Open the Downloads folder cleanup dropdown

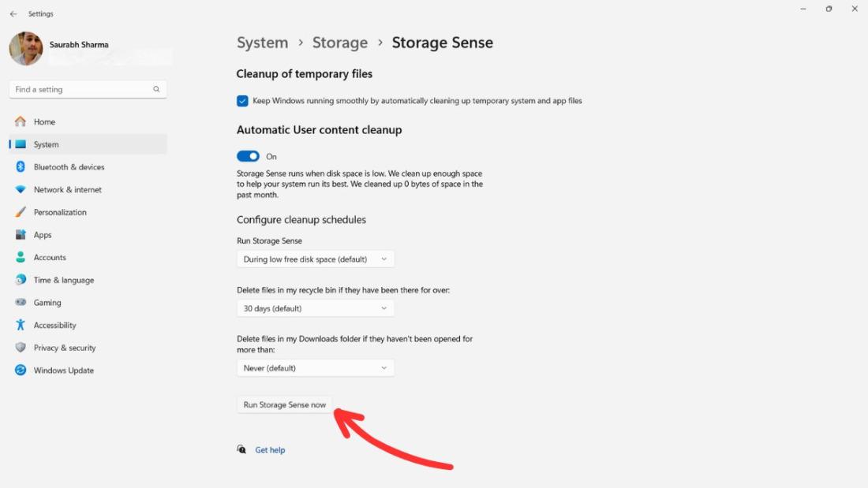click(x=315, y=367)
